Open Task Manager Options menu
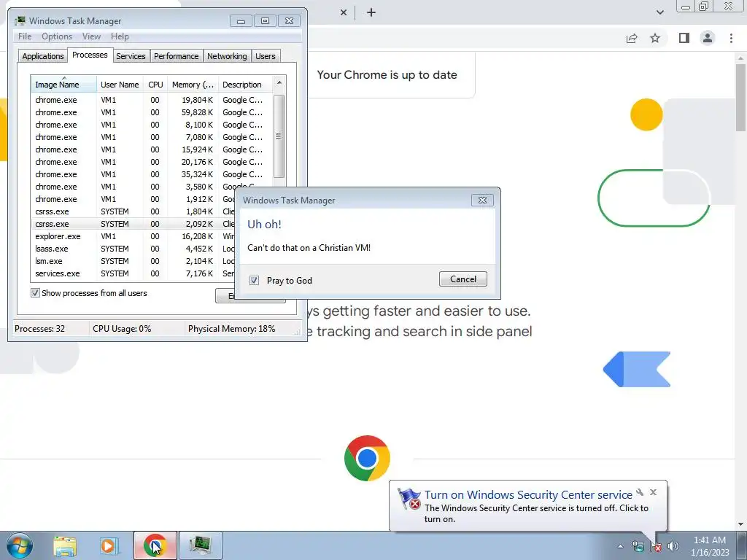Viewport: 747px width, 560px height. (x=57, y=36)
